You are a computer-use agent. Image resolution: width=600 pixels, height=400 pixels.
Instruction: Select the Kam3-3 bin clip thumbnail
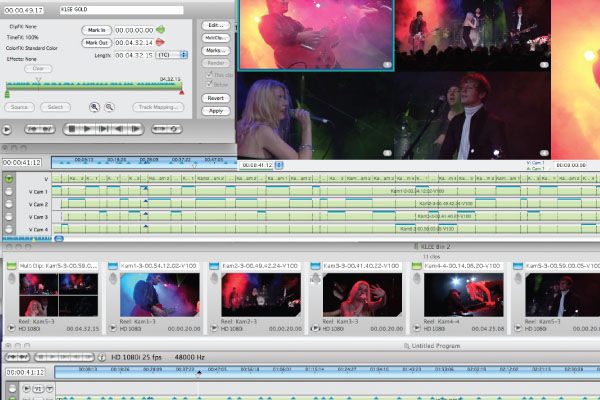[x=362, y=295]
